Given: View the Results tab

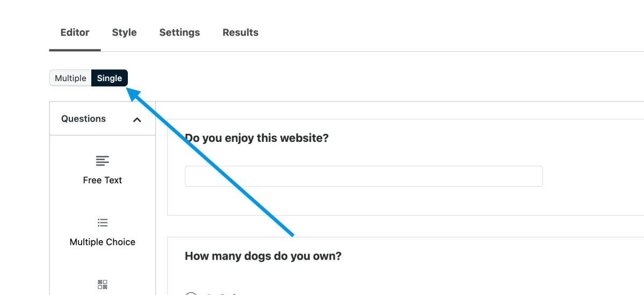Looking at the screenshot, I should [x=240, y=33].
